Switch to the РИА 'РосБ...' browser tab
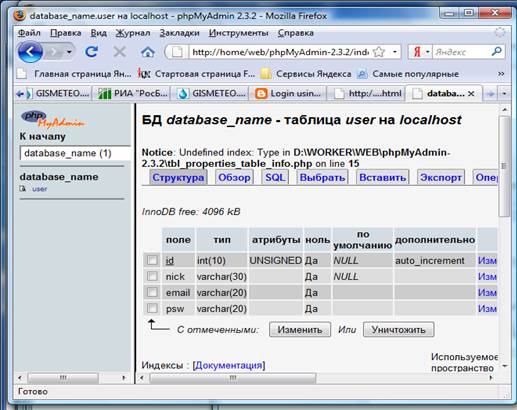The width and height of the screenshot is (517, 410). [x=132, y=94]
